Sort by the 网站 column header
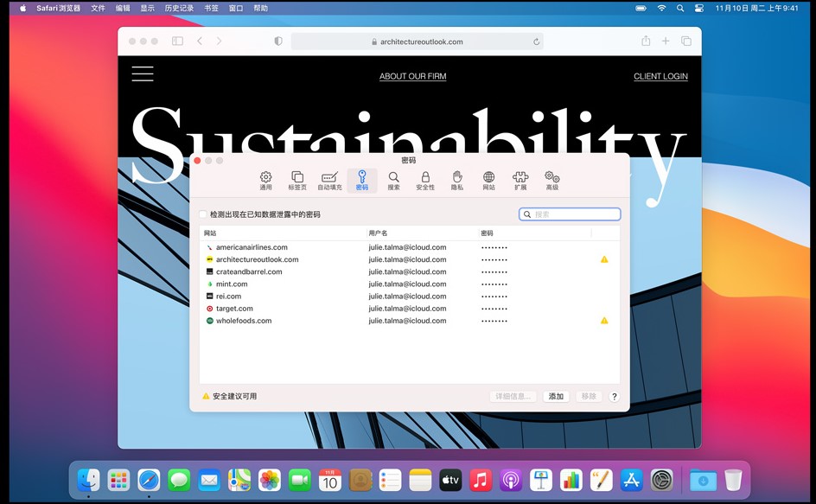The image size is (816, 504). coord(284,233)
